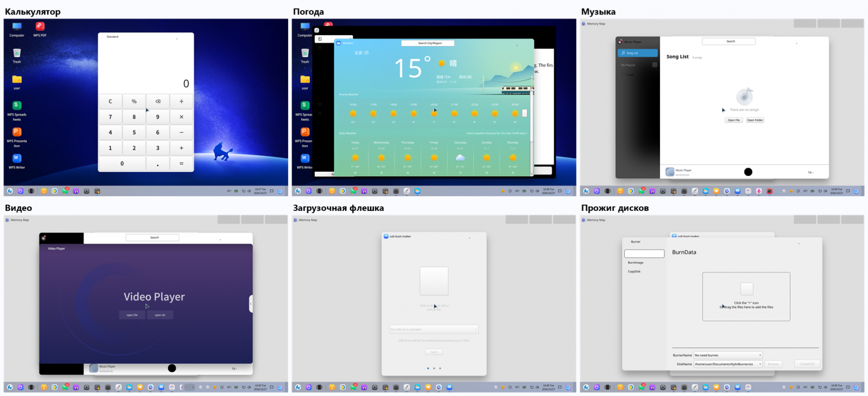The width and height of the screenshot is (868, 396).
Task: Click the calculator's backspace key
Action: point(157,101)
